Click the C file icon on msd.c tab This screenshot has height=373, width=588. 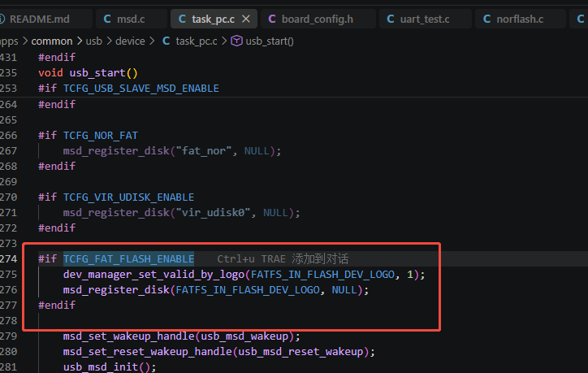tap(107, 20)
